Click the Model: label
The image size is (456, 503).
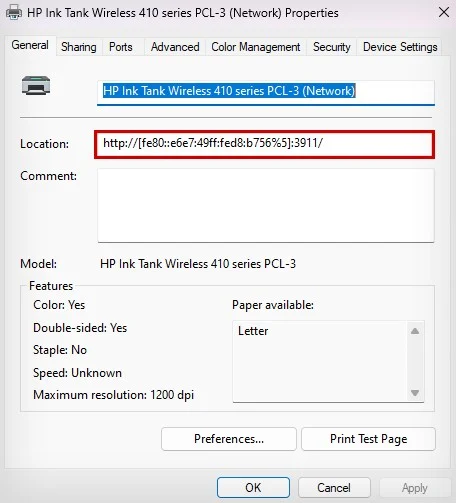click(38, 264)
